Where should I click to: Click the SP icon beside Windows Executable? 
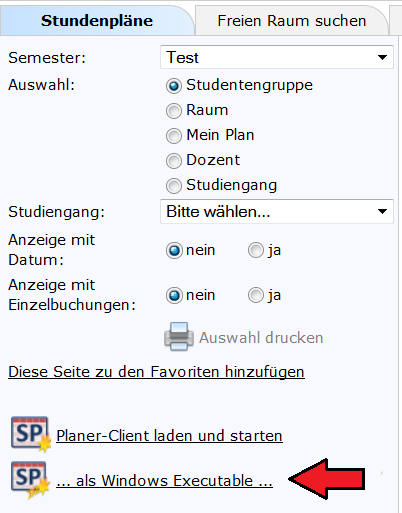point(30,480)
